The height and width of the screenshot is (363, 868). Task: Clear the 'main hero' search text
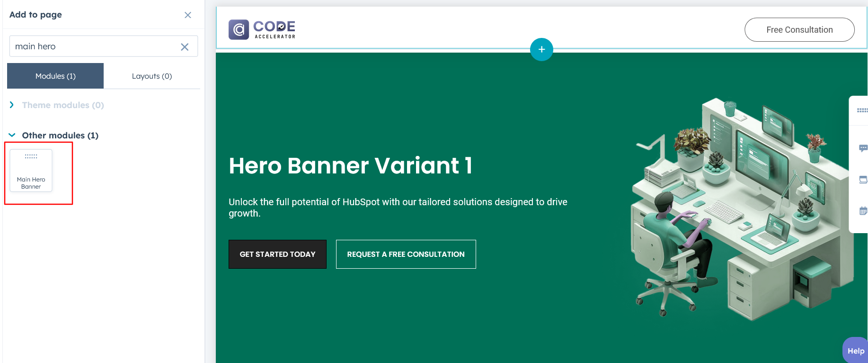tap(185, 47)
